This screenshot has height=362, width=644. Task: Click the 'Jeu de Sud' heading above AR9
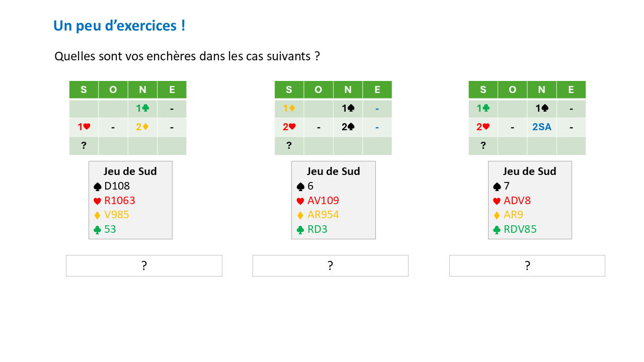529,171
